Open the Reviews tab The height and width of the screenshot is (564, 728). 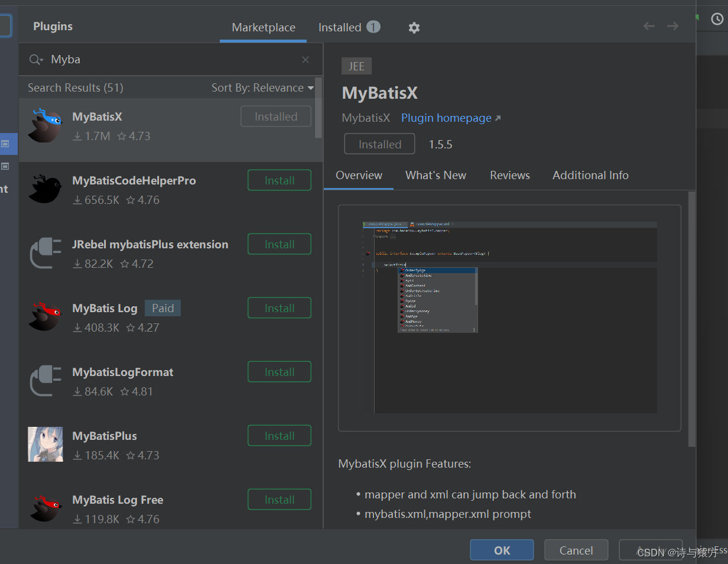pos(510,175)
